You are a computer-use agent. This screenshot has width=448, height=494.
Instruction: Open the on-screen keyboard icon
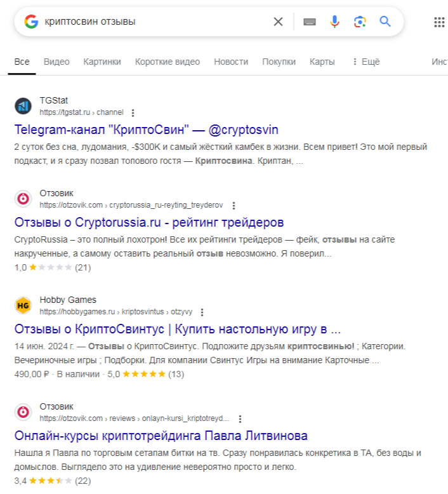point(310,22)
